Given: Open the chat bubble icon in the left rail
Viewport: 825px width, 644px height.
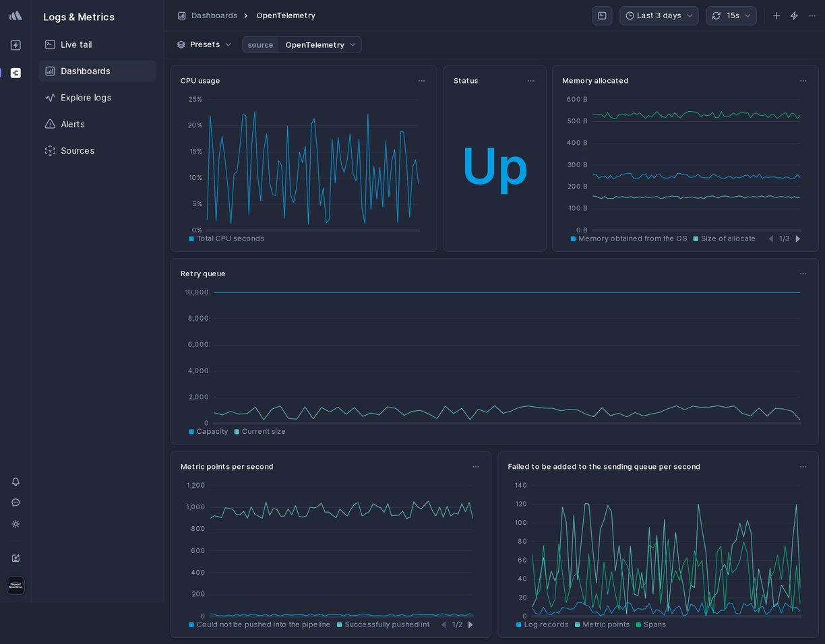Looking at the screenshot, I should (x=16, y=503).
